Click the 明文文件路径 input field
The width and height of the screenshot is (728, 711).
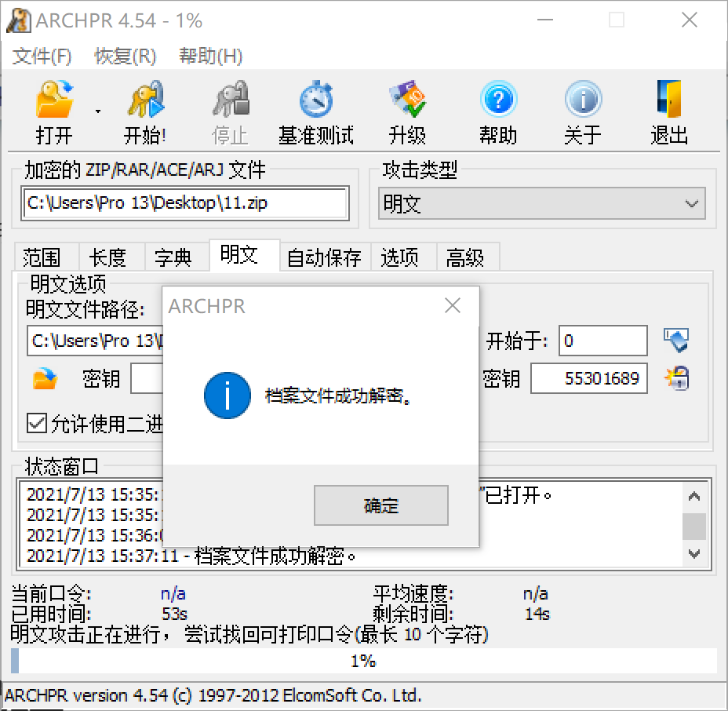coord(95,341)
